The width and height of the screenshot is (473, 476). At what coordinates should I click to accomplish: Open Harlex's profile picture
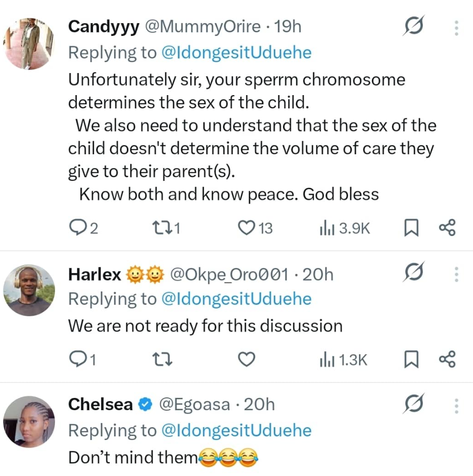tap(29, 289)
